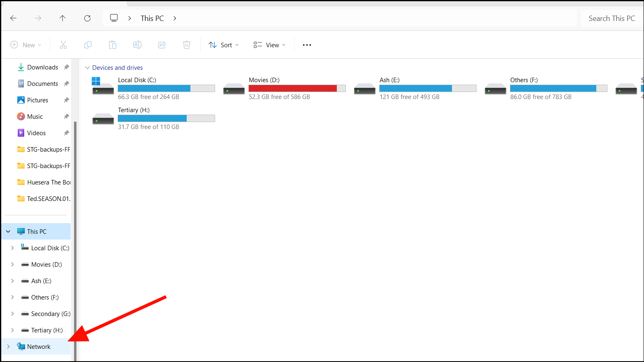This screenshot has width=644, height=362.
Task: Expand Others (F:) in navigation tree
Action: point(12,297)
